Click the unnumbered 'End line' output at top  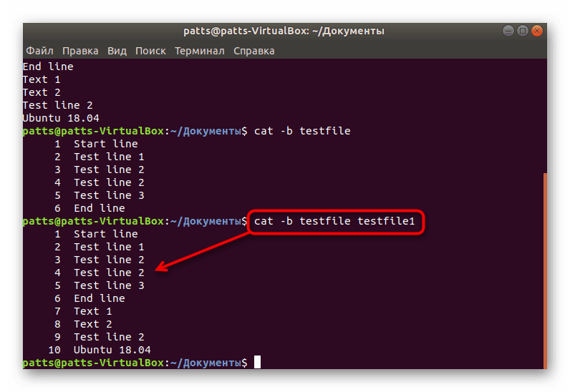click(x=48, y=67)
